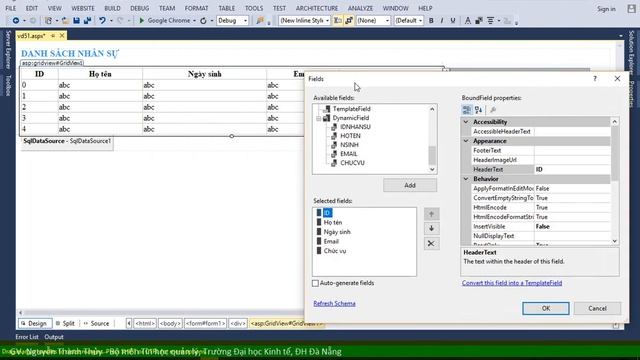640x360 pixels.
Task: Open the Output tab
Action: tap(54, 337)
